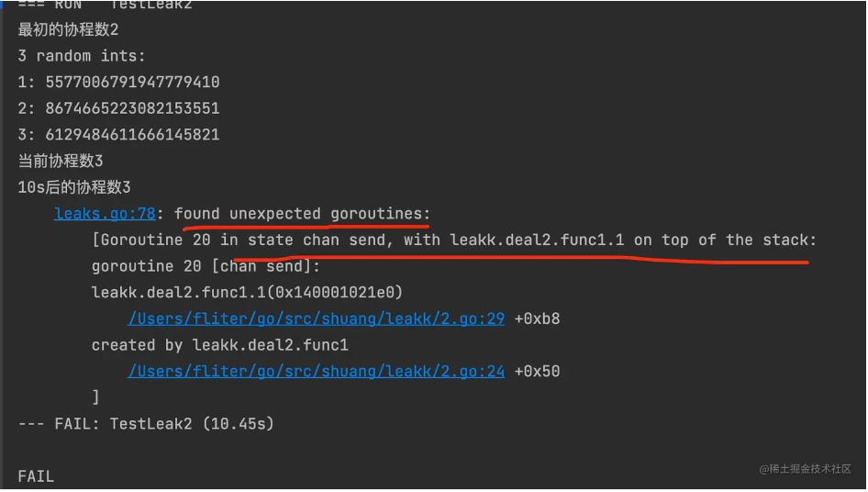Click the first random int 5577006791947779410

pos(132,83)
